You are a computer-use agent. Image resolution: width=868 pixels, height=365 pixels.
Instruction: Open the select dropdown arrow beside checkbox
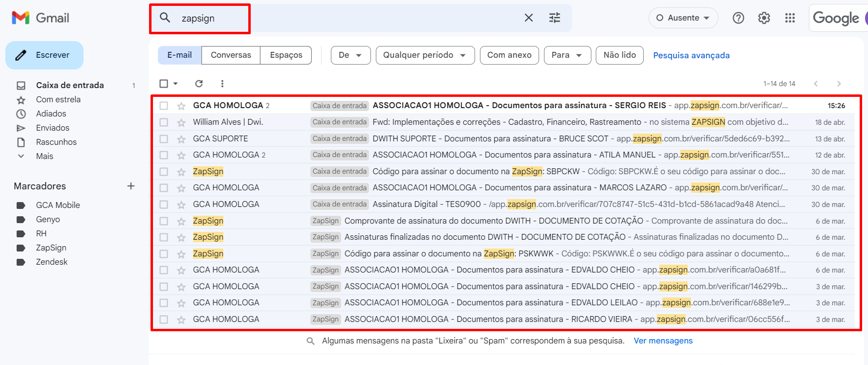click(175, 84)
